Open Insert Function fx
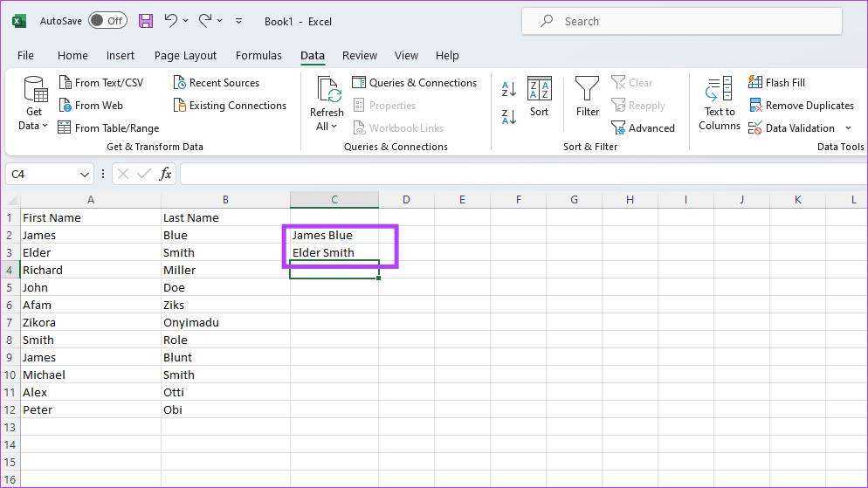 click(x=165, y=175)
